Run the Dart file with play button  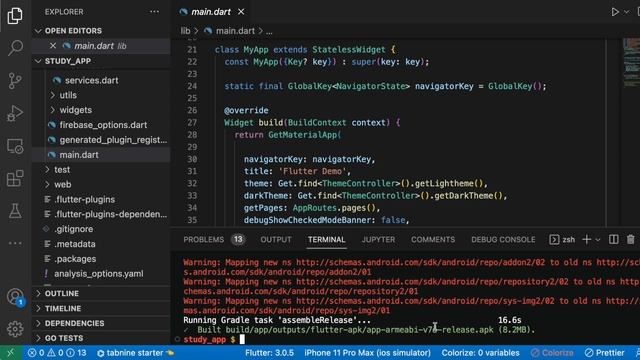pos(615,12)
